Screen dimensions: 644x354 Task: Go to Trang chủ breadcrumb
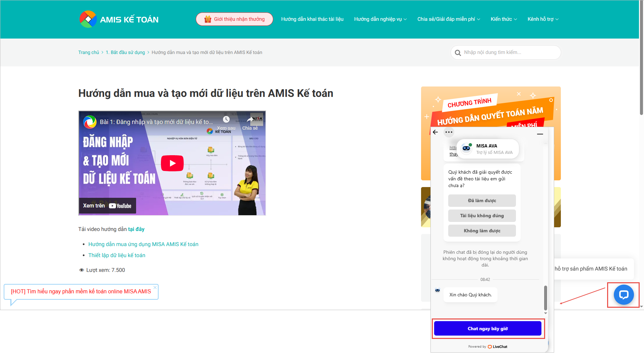[x=89, y=52]
